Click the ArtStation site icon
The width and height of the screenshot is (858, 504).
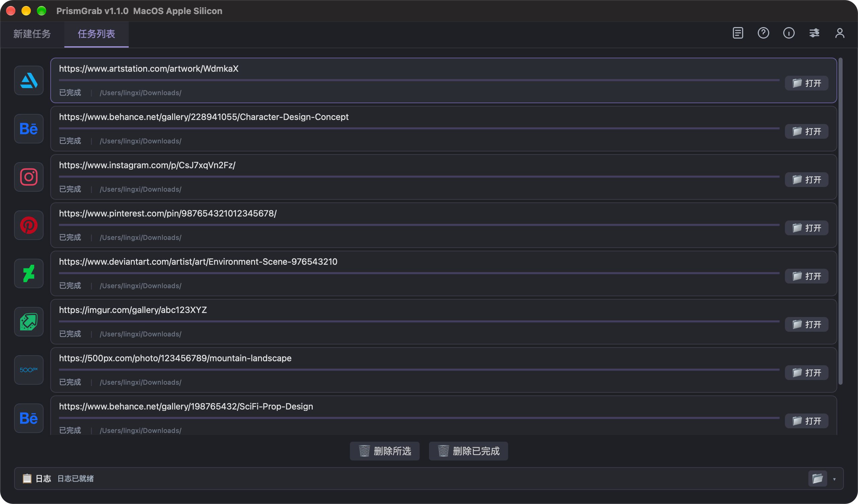coord(28,80)
